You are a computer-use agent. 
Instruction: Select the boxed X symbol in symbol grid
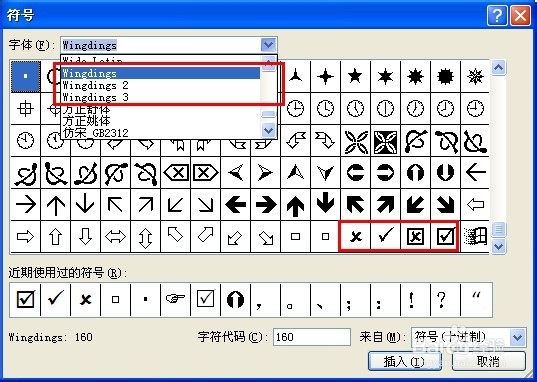coord(415,236)
